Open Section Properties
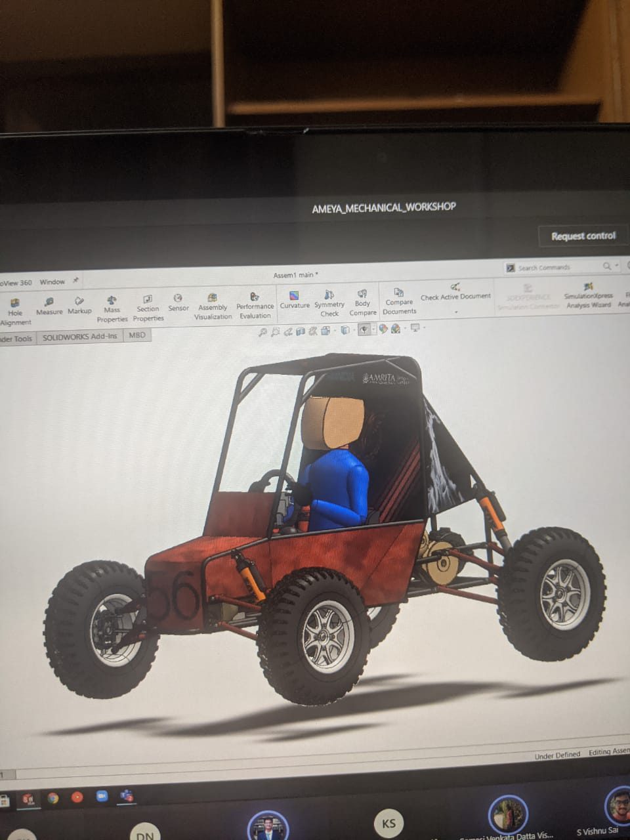This screenshot has width=630, height=840. 148,308
